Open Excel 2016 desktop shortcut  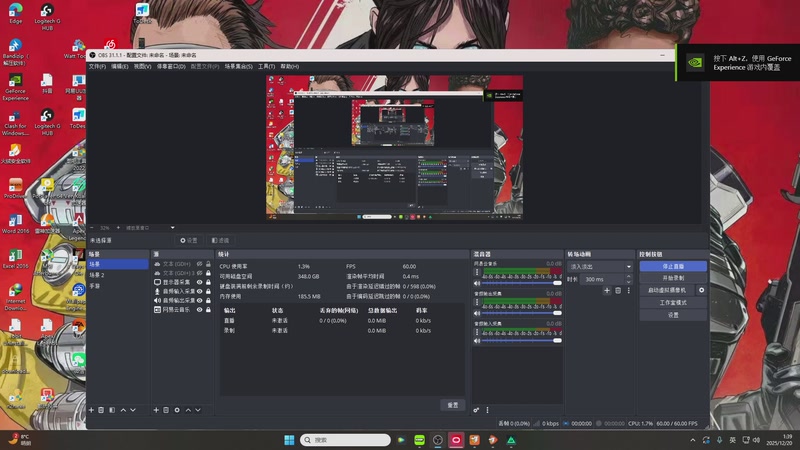click(15, 259)
